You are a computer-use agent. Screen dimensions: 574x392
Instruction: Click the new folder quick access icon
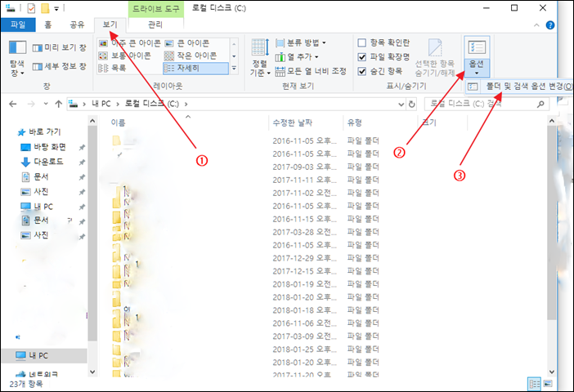(45, 7)
